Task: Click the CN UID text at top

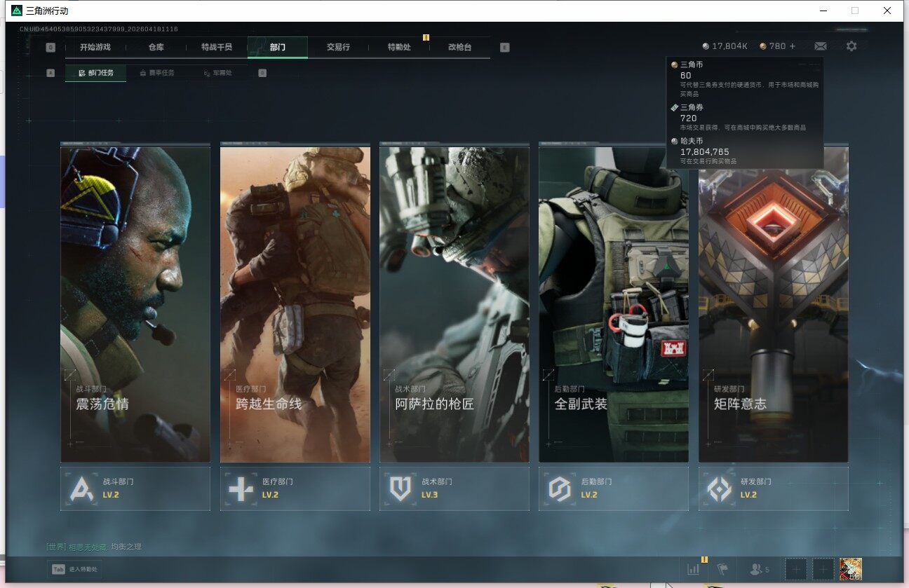Action: coord(99,29)
